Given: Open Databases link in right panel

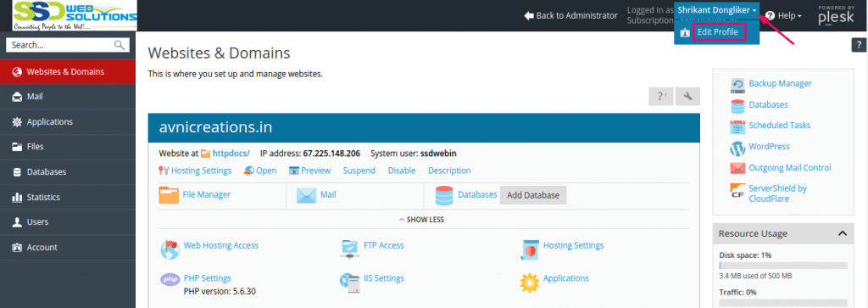Looking at the screenshot, I should coord(768,104).
